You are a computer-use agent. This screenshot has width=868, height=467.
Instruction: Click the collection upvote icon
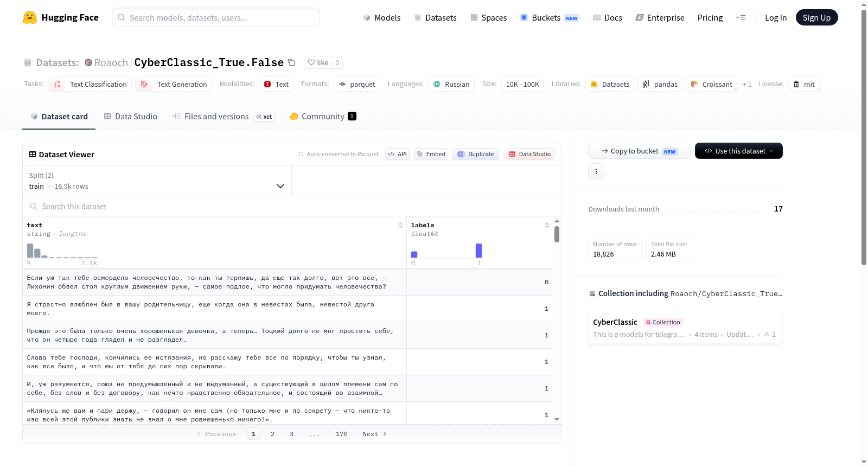[767, 334]
